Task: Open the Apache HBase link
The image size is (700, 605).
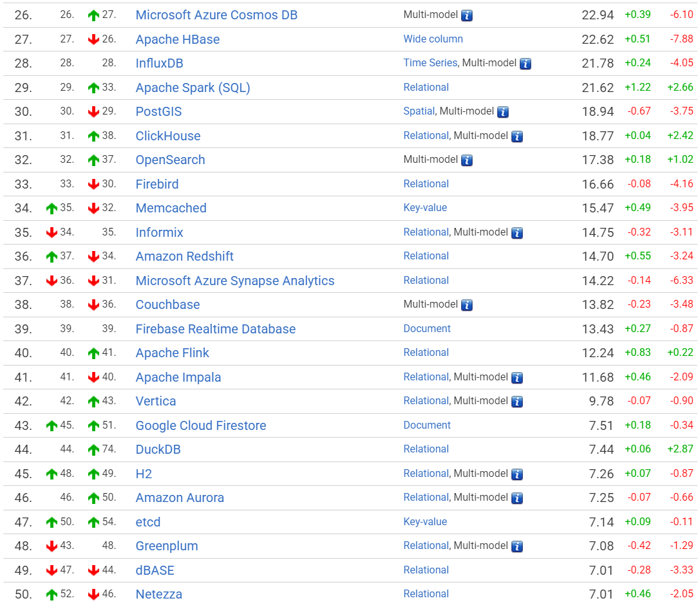Action: pyautogui.click(x=178, y=39)
